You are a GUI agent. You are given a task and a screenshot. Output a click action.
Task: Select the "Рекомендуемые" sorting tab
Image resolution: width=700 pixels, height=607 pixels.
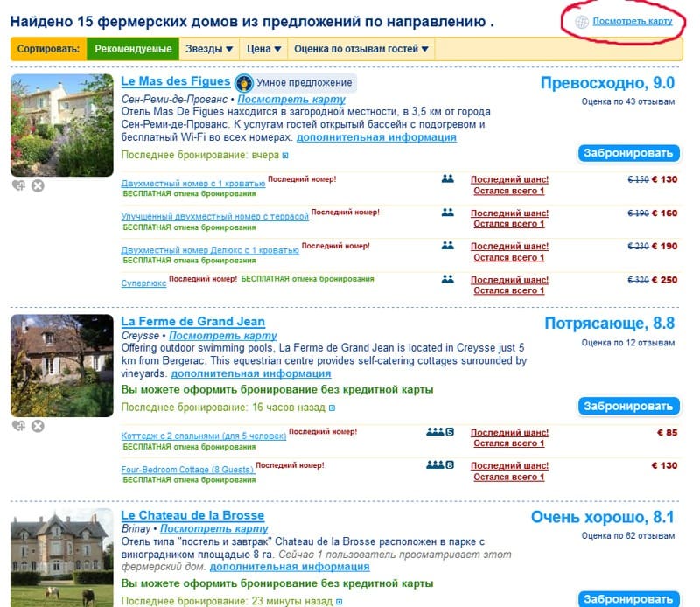pos(134,51)
